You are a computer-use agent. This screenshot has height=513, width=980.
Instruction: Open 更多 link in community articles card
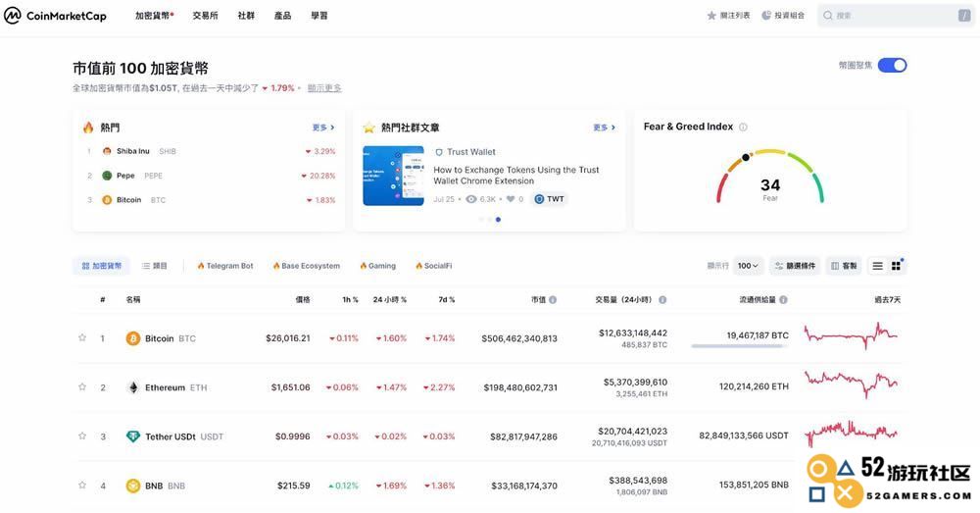(x=604, y=128)
